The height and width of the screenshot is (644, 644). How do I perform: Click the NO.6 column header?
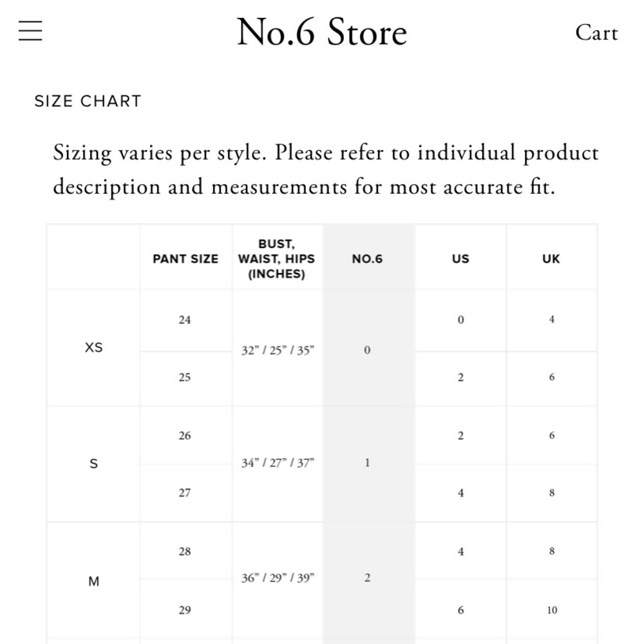pyautogui.click(x=367, y=259)
